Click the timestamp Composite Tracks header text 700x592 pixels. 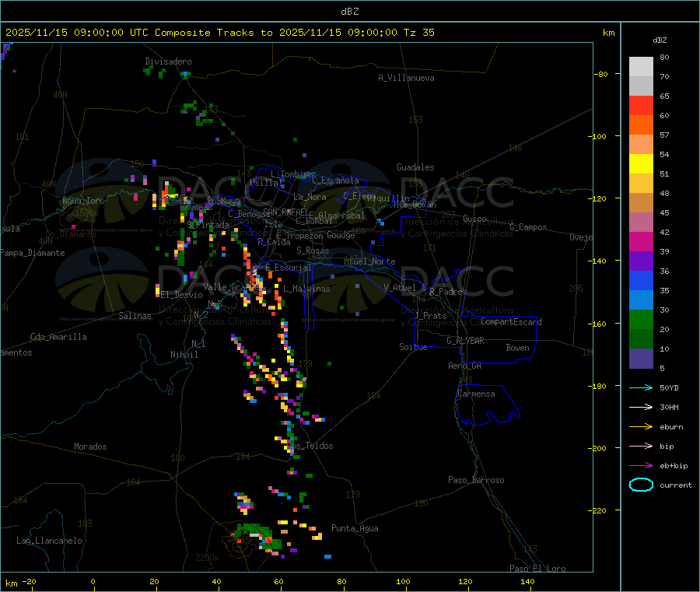[x=220, y=33]
